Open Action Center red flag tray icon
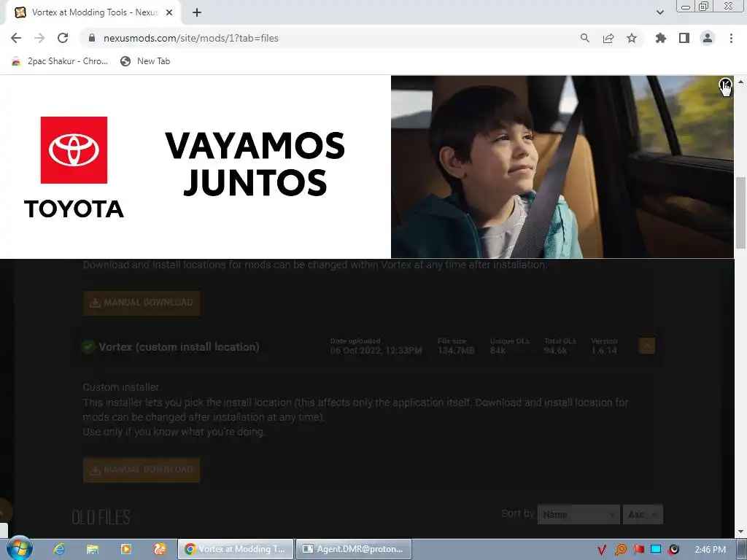Viewport: 747px width, 560px height. [x=638, y=550]
